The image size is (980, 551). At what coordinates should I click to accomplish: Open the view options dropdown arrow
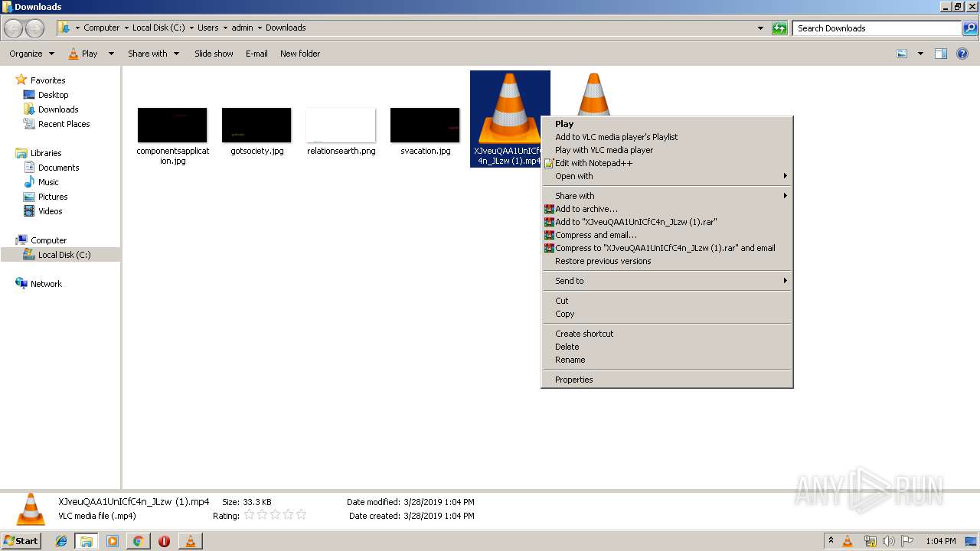tap(920, 54)
